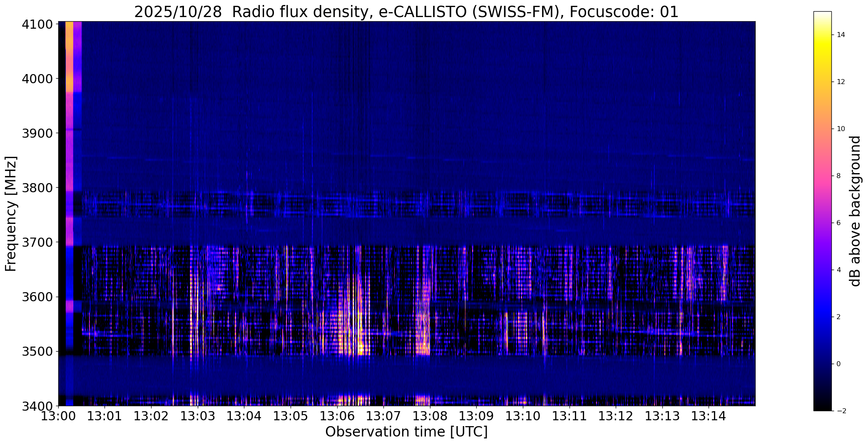The width and height of the screenshot is (868, 444).
Task: Click the 'Observation time [UTC]' axis title
Action: pos(406,432)
